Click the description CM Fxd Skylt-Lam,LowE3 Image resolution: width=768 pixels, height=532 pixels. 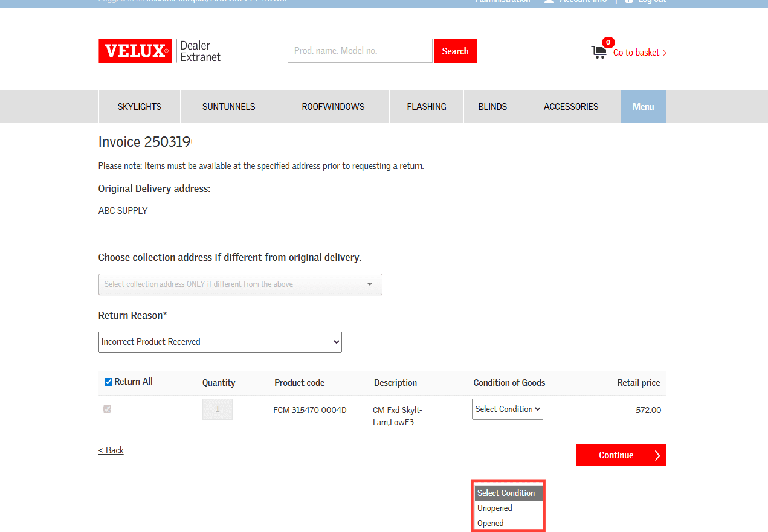point(398,416)
